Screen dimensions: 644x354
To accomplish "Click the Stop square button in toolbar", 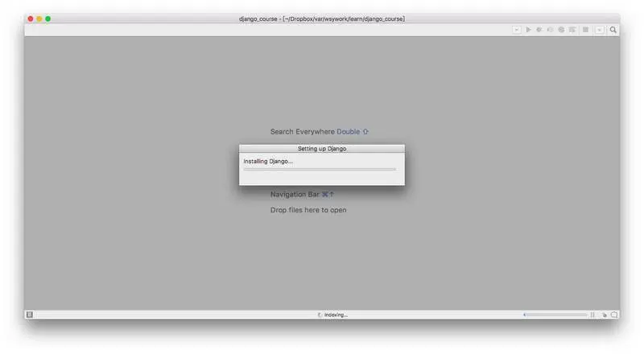I will coord(586,30).
